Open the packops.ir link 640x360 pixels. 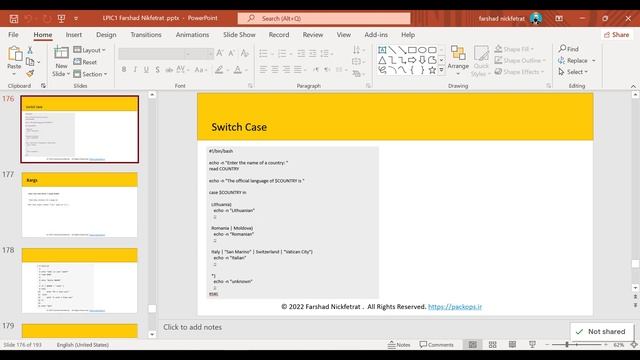[x=455, y=307]
